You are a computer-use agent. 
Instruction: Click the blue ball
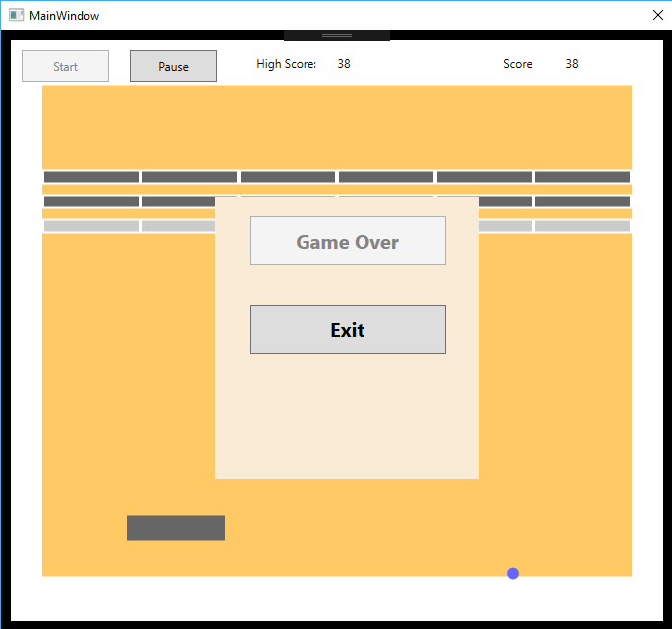click(x=513, y=573)
